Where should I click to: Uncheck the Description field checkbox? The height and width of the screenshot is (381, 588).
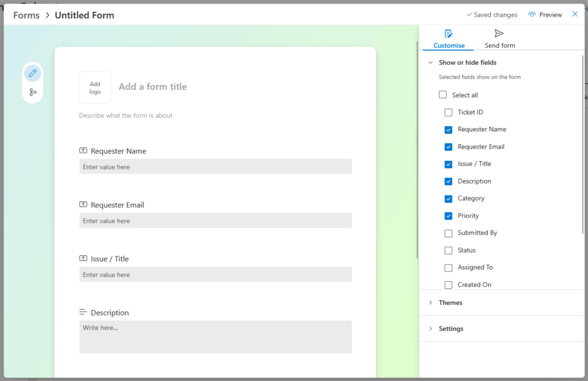(448, 181)
